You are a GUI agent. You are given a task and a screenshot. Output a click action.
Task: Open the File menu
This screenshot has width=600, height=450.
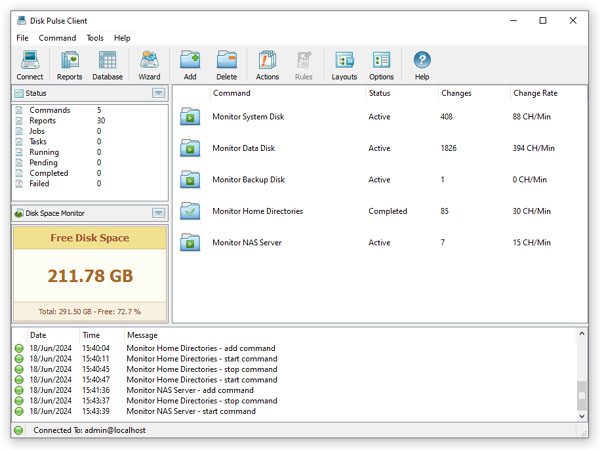click(x=22, y=38)
